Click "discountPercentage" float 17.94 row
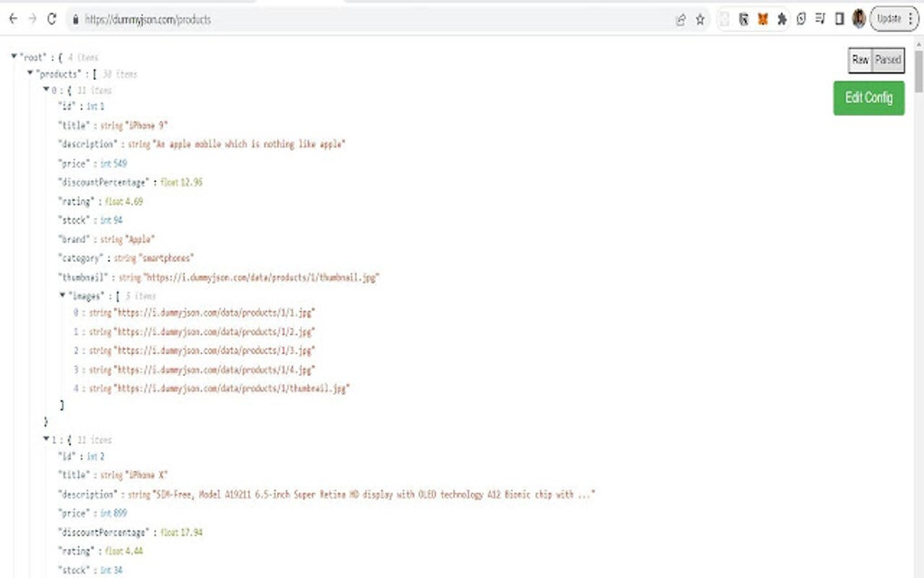Screen dimensions: 924x578 tap(130, 533)
